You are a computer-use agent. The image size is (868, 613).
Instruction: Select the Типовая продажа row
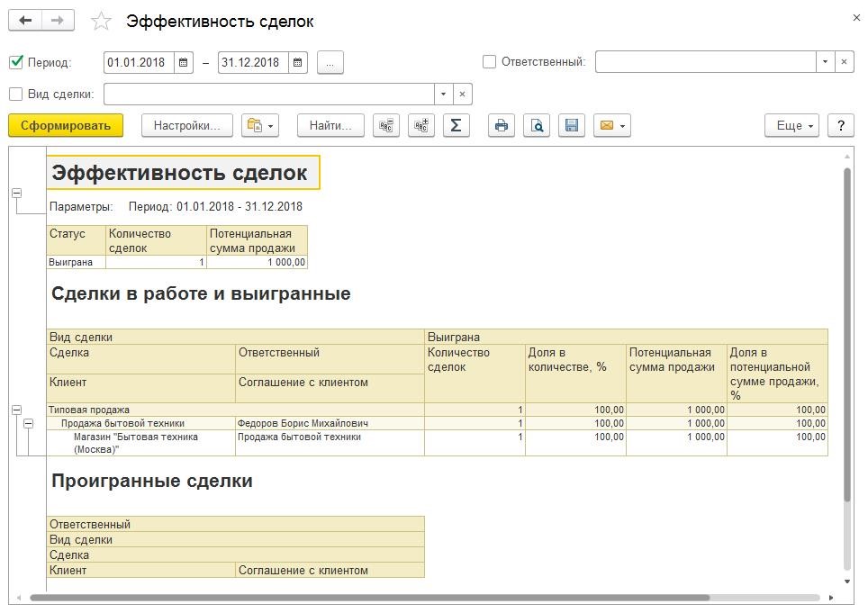click(x=438, y=410)
